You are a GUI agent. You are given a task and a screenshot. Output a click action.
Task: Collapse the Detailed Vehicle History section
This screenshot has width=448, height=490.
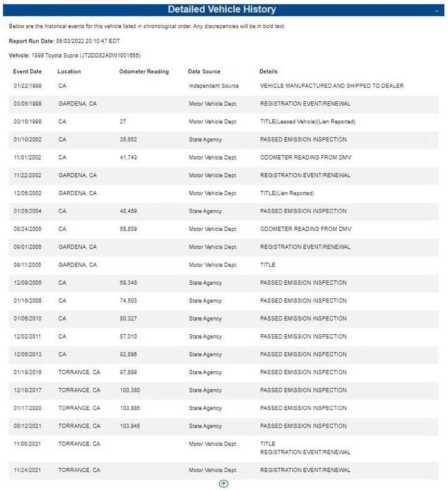click(437, 11)
